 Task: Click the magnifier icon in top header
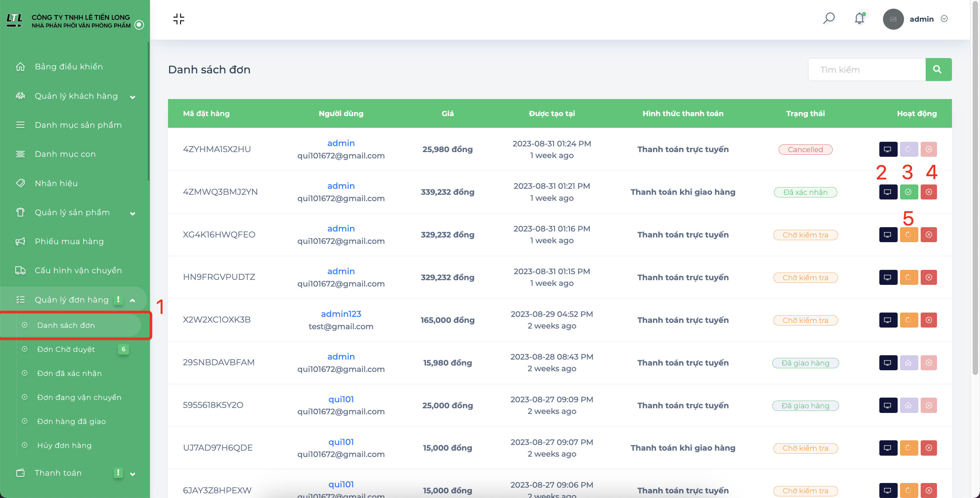point(829,18)
